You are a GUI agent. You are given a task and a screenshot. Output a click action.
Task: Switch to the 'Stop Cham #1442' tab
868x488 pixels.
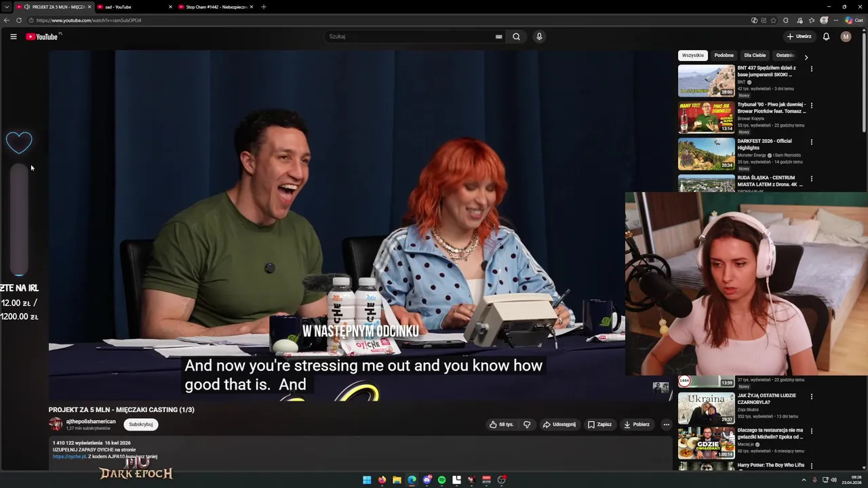[216, 7]
